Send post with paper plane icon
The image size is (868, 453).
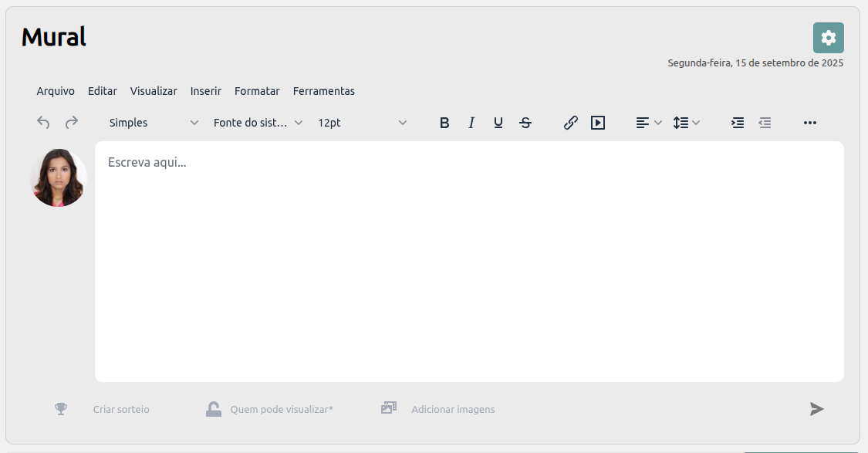coord(816,409)
